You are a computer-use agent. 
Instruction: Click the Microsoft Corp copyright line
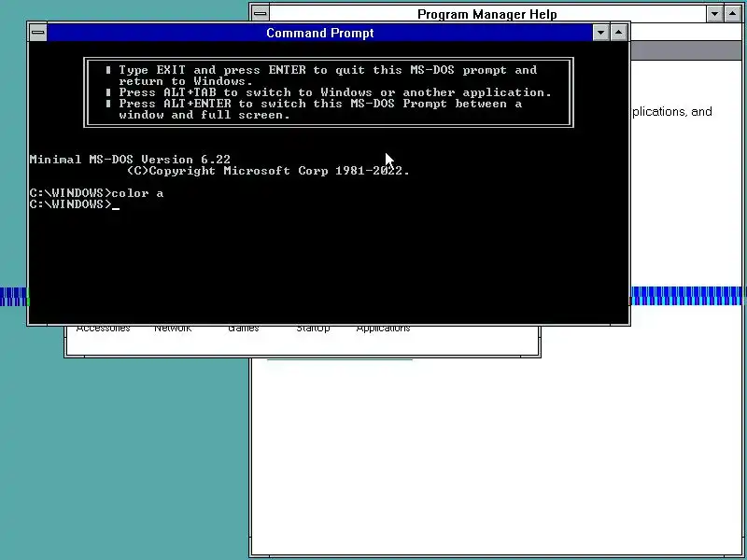(268, 171)
